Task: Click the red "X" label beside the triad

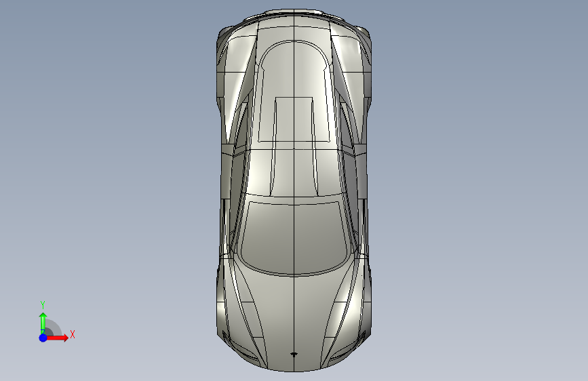Action: click(x=73, y=334)
